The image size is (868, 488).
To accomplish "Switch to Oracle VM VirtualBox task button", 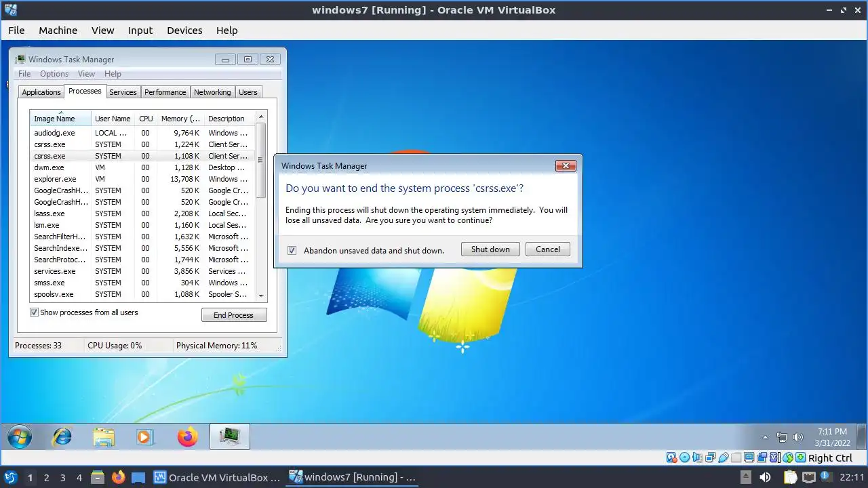I will coord(217,477).
